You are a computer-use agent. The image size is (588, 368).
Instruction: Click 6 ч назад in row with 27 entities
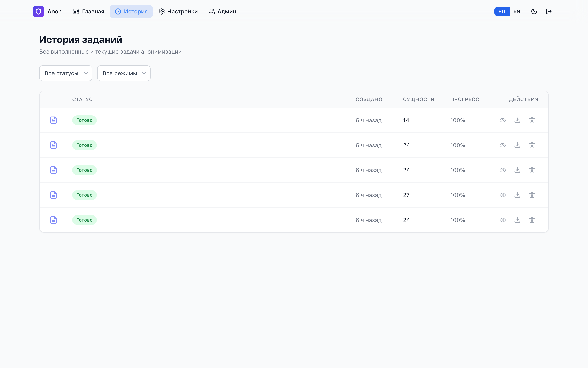(369, 195)
